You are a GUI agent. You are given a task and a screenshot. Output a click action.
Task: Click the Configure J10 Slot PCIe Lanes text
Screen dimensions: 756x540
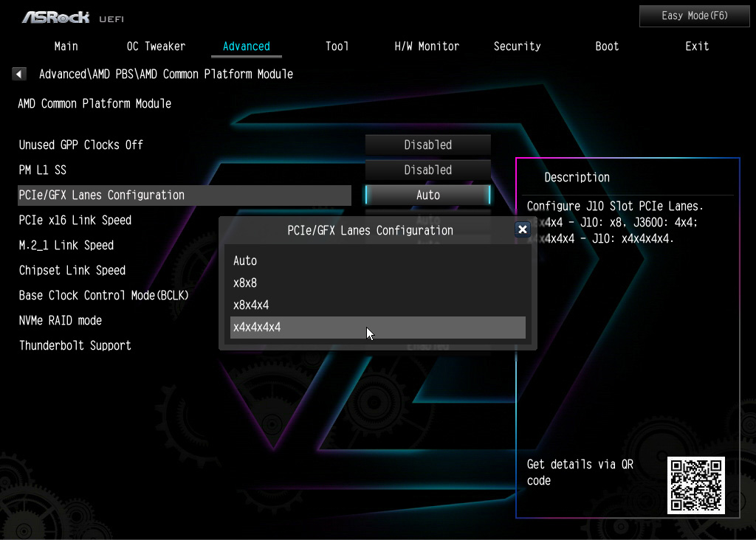[x=615, y=206]
